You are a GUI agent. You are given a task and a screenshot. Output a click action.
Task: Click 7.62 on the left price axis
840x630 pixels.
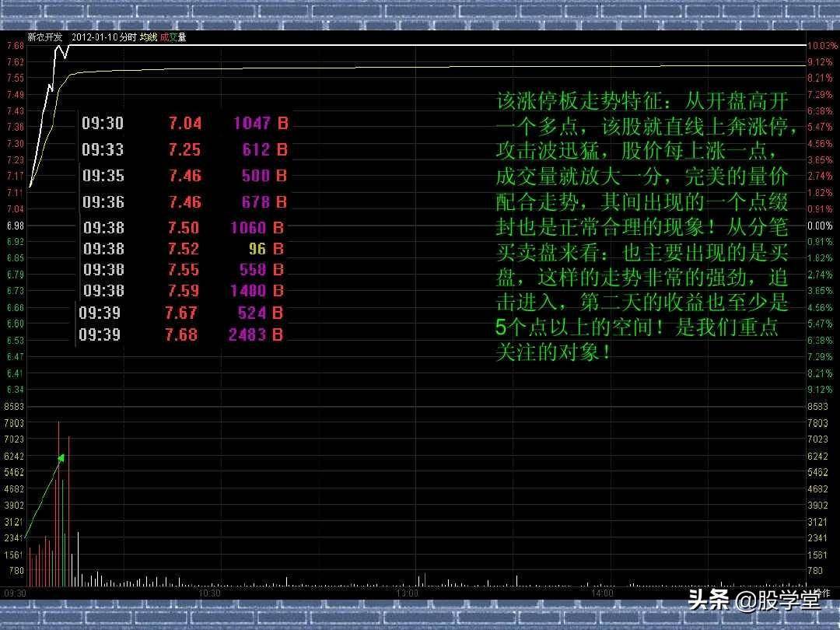tap(15, 62)
